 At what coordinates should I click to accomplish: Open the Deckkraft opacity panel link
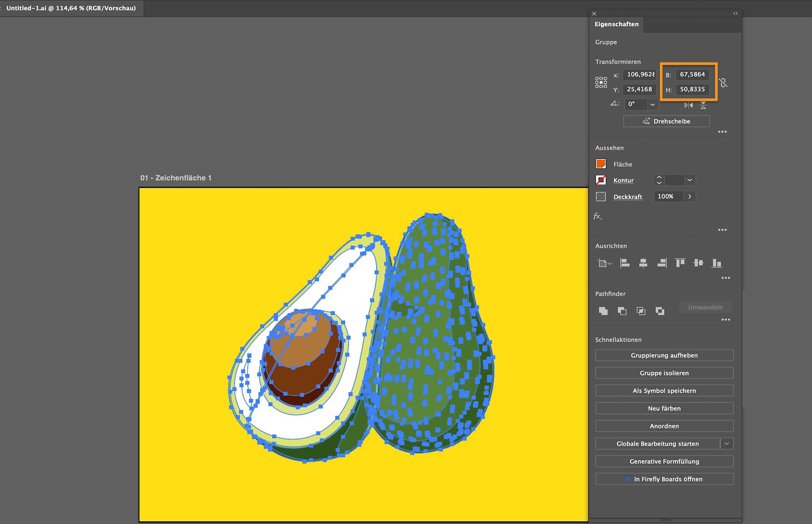click(x=628, y=197)
